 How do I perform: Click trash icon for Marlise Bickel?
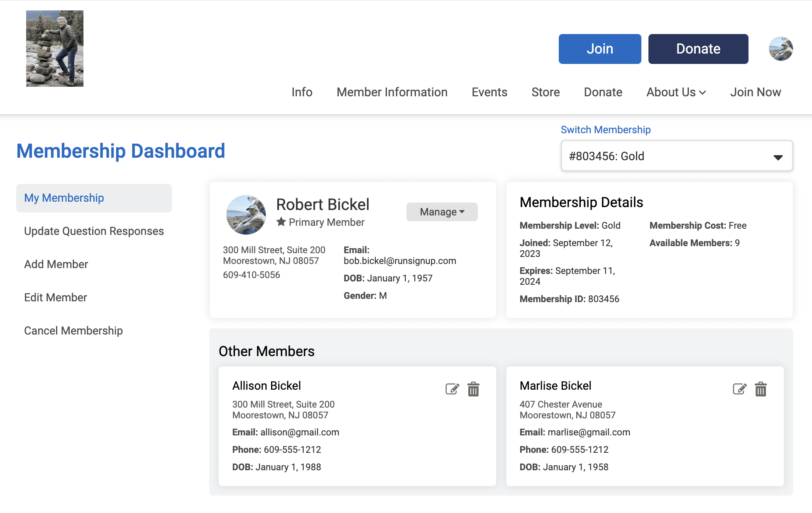761,389
